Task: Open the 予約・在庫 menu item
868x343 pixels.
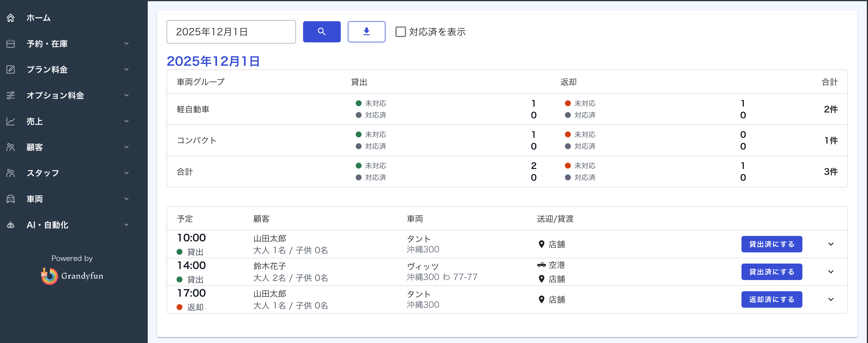Action: 47,44
